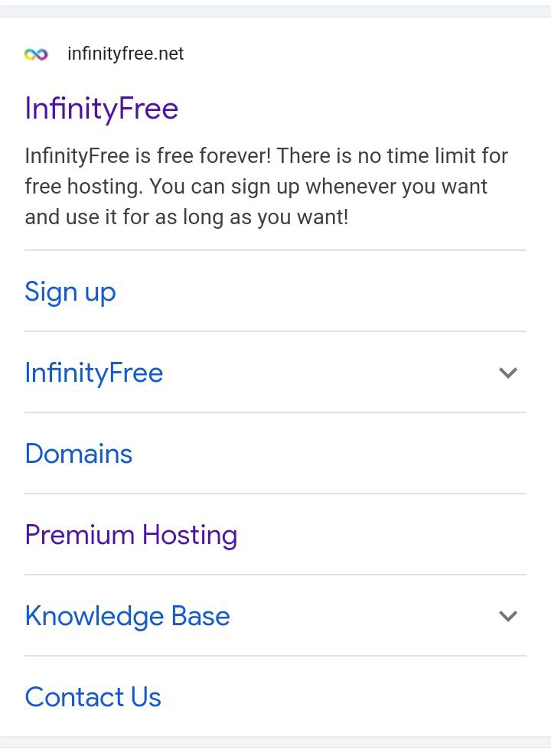Go to the Domains sitelink
This screenshot has height=756, width=551.
pyautogui.click(x=78, y=454)
